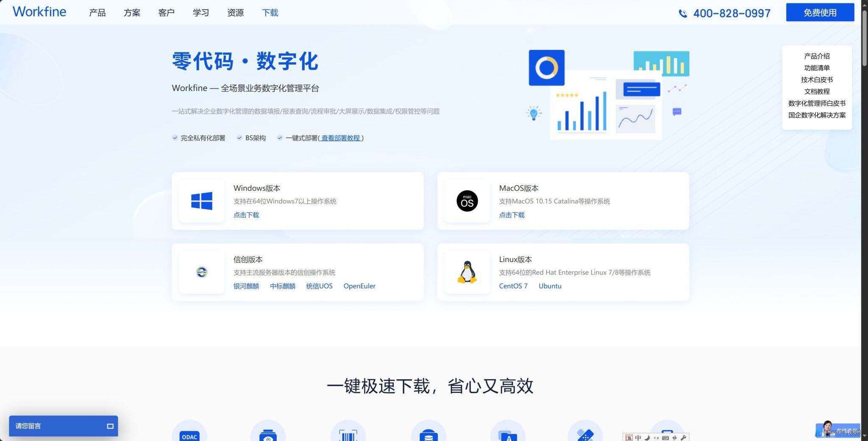Open the 请您留言 message box

64,426
